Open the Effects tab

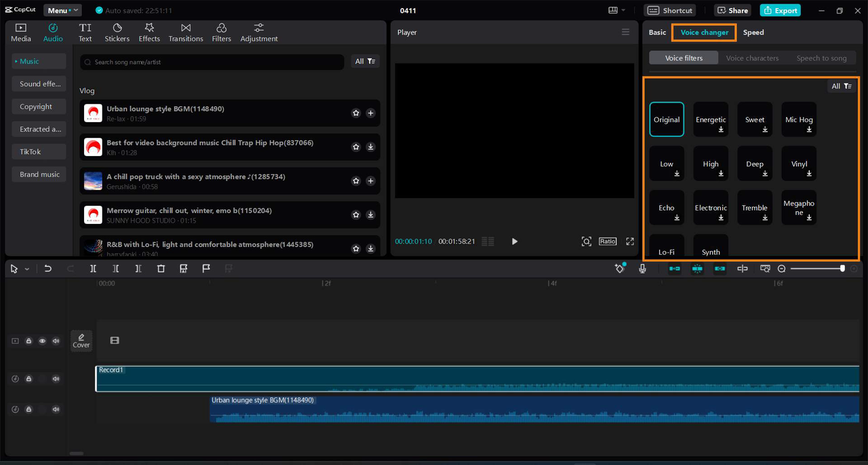[x=149, y=33]
